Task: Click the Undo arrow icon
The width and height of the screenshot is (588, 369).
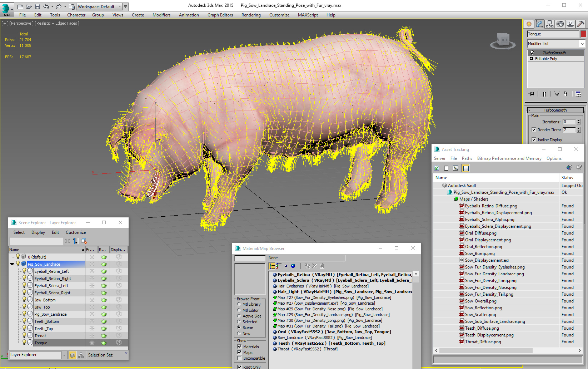Action: pyautogui.click(x=46, y=6)
